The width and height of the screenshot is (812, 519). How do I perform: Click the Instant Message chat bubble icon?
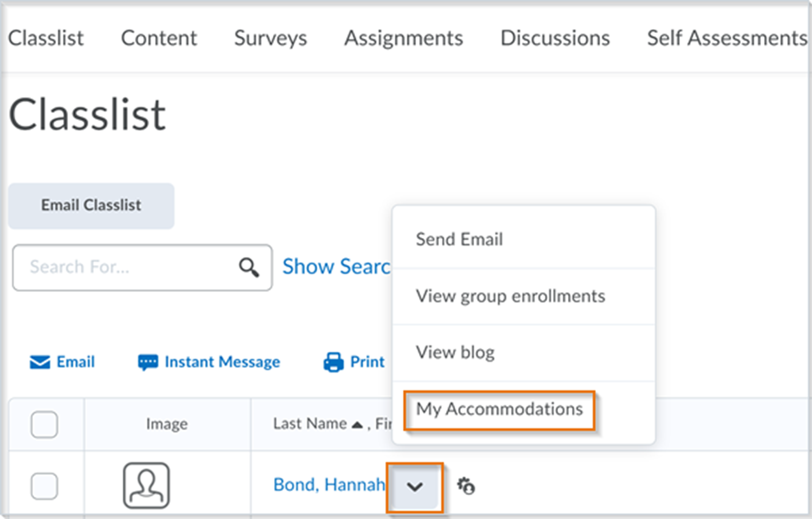click(x=147, y=362)
